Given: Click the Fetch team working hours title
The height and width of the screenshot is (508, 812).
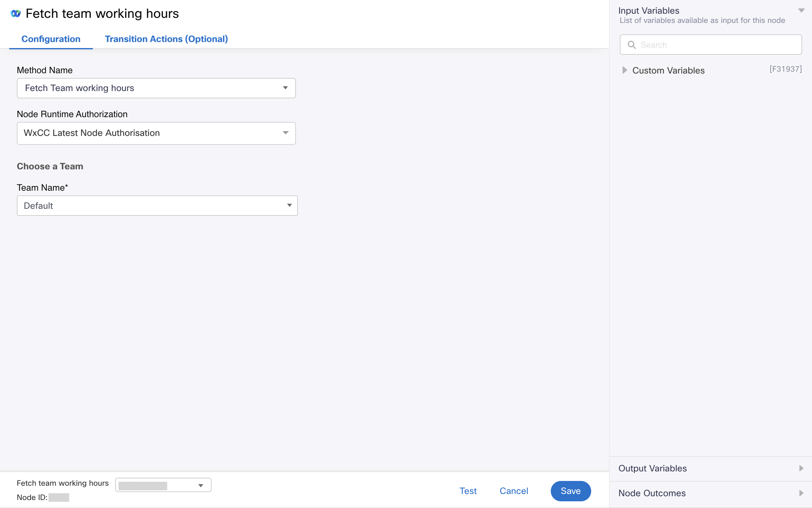Looking at the screenshot, I should tap(102, 13).
